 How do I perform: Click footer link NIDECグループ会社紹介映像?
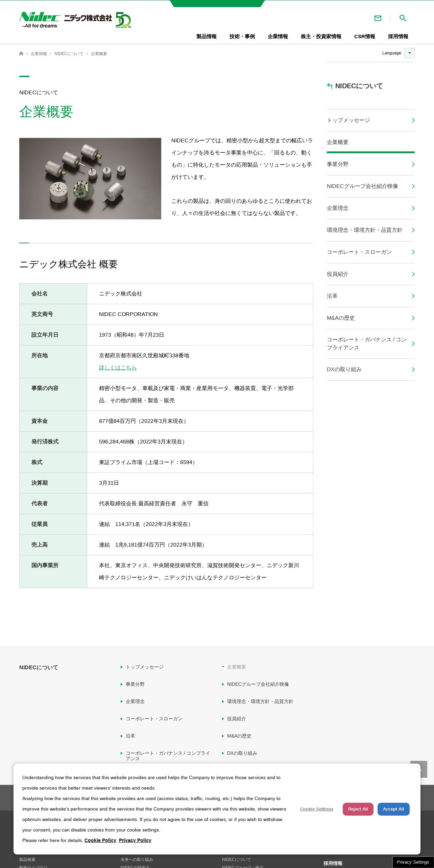coord(258,684)
